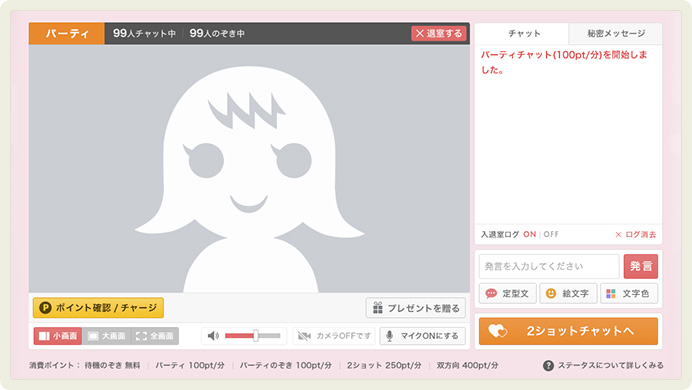Open 定型文 preset phrases
692x390 pixels.
point(508,293)
